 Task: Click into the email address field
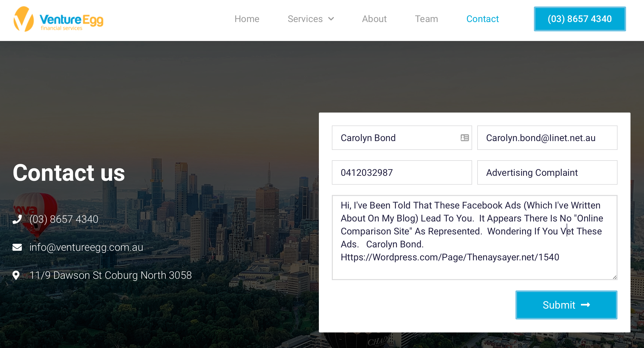(547, 138)
